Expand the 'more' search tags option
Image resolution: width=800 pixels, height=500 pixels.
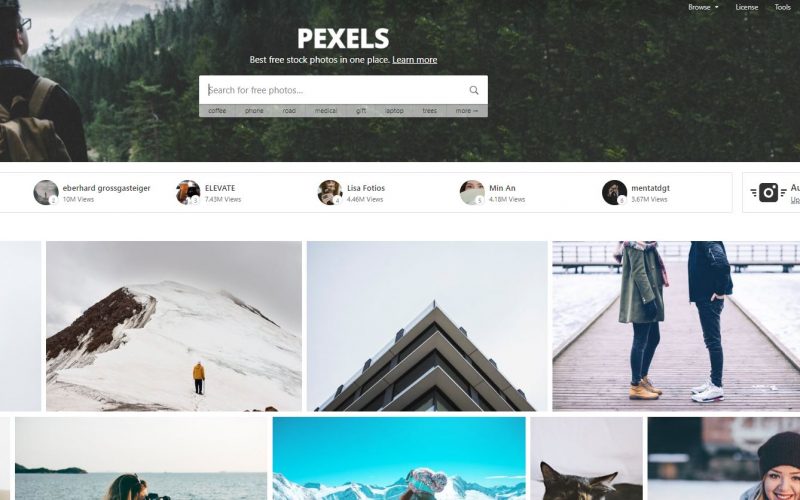[467, 111]
